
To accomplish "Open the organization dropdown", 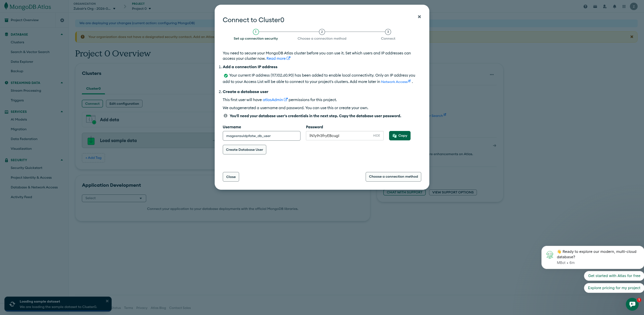I will click(94, 9).
